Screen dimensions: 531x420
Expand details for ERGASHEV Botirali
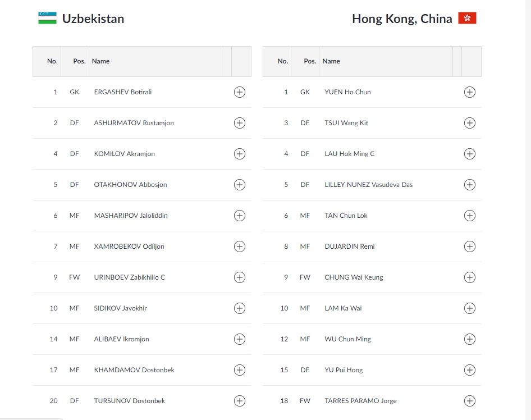(240, 92)
